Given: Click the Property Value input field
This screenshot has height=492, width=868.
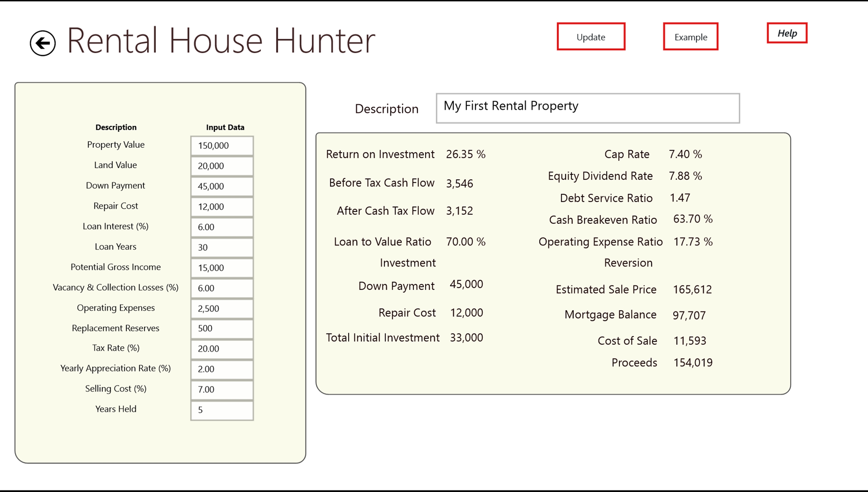Looking at the screenshot, I should point(222,146).
